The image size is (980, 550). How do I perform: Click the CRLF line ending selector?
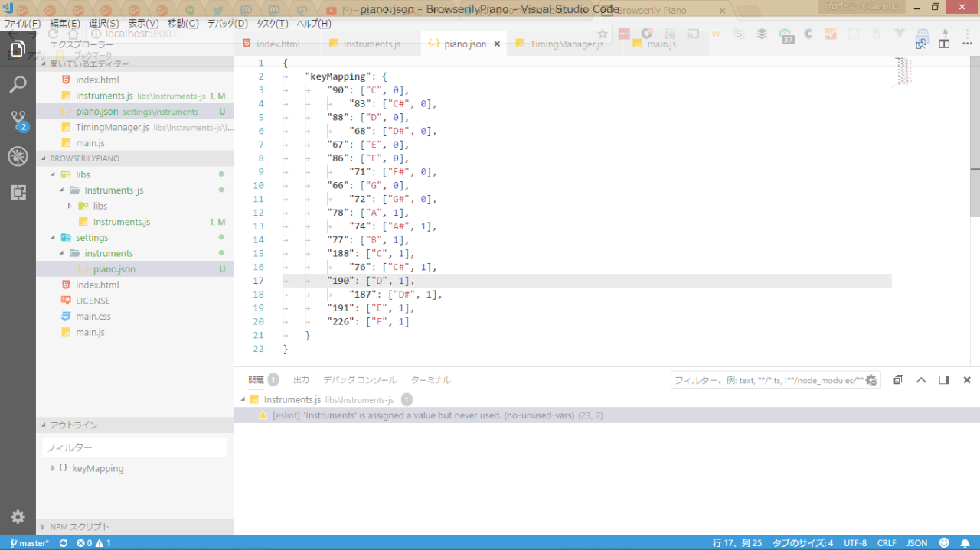tap(887, 543)
